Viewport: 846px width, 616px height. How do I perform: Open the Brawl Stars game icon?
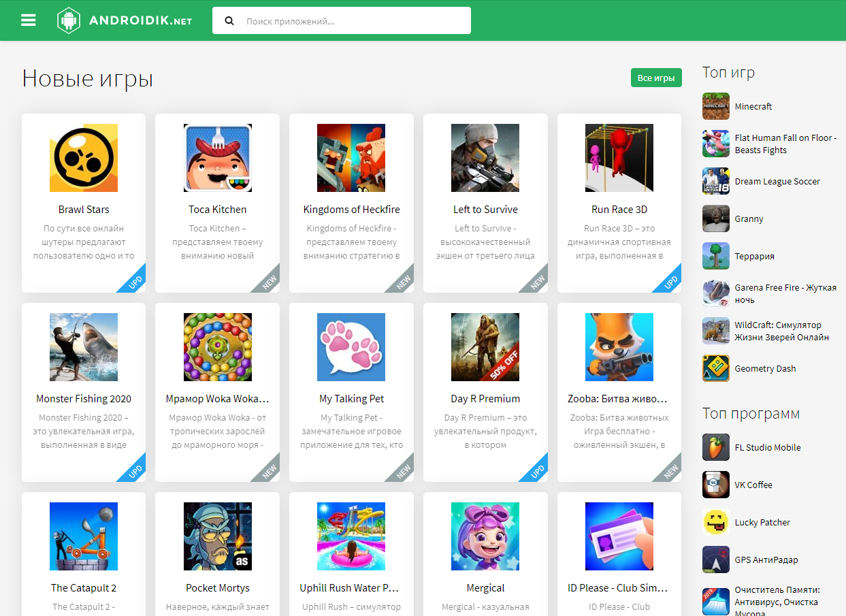(84, 158)
